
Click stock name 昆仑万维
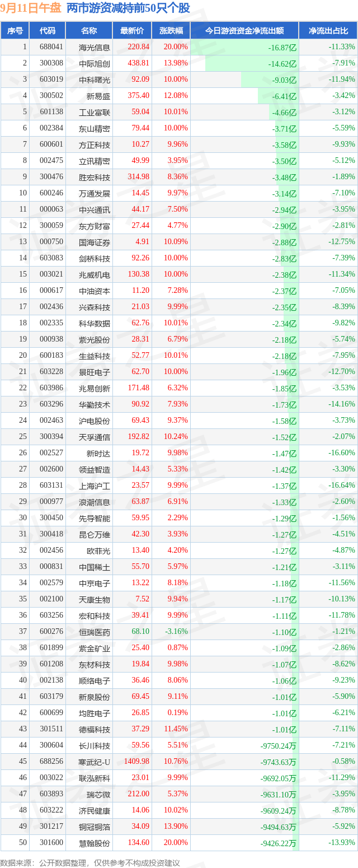coord(95,535)
